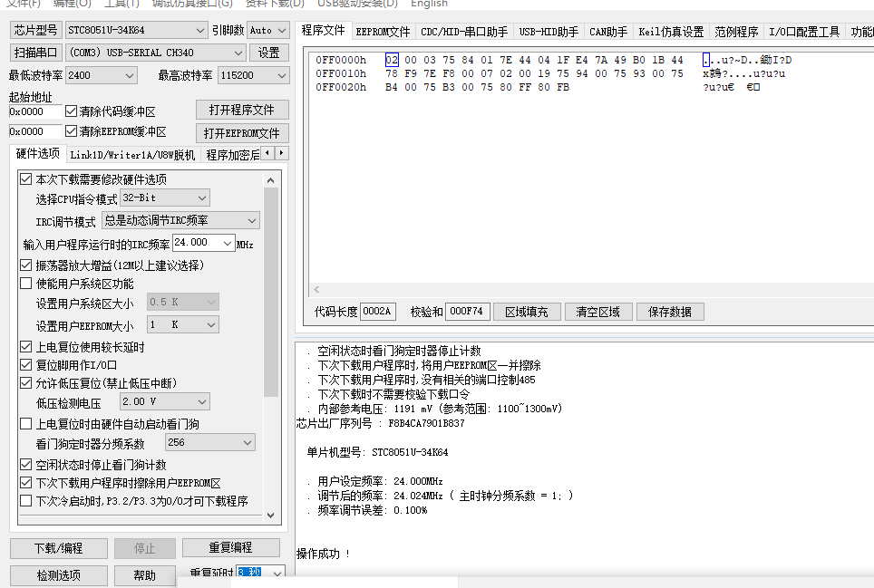Viewport: 874px width, 588px height.
Task: Click the EEPROM start address field next to 清除EEPROM缓冲区
Action: click(x=35, y=131)
